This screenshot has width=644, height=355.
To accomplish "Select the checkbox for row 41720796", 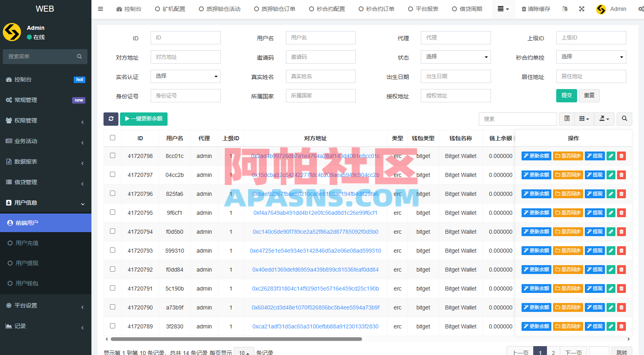I will (113, 193).
